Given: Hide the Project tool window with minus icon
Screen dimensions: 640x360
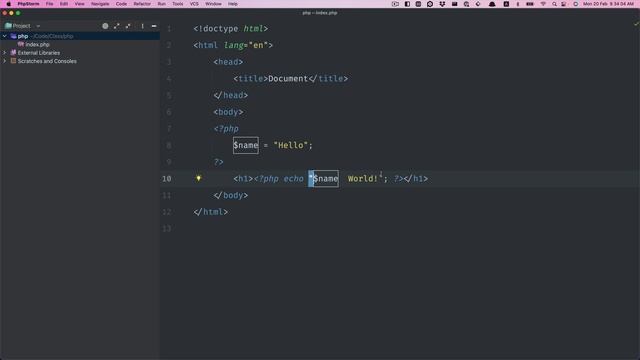Looking at the screenshot, I should click(x=154, y=26).
